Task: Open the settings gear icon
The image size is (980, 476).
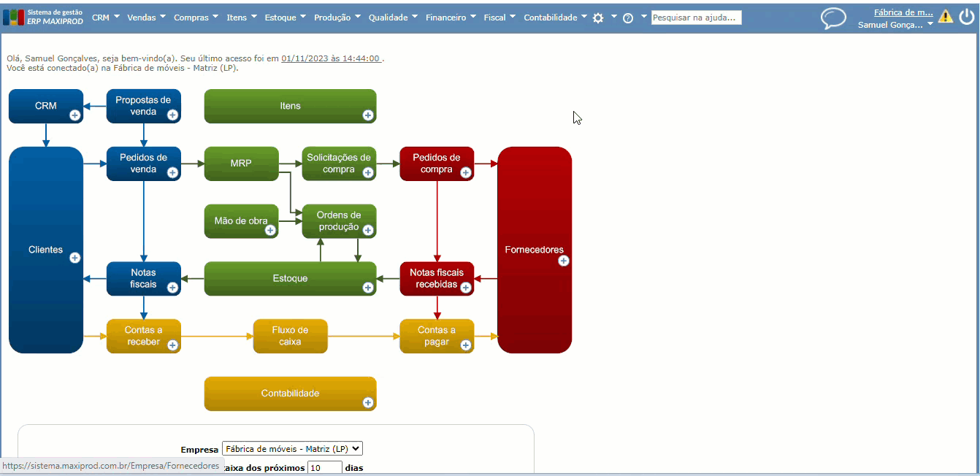Action: (598, 18)
